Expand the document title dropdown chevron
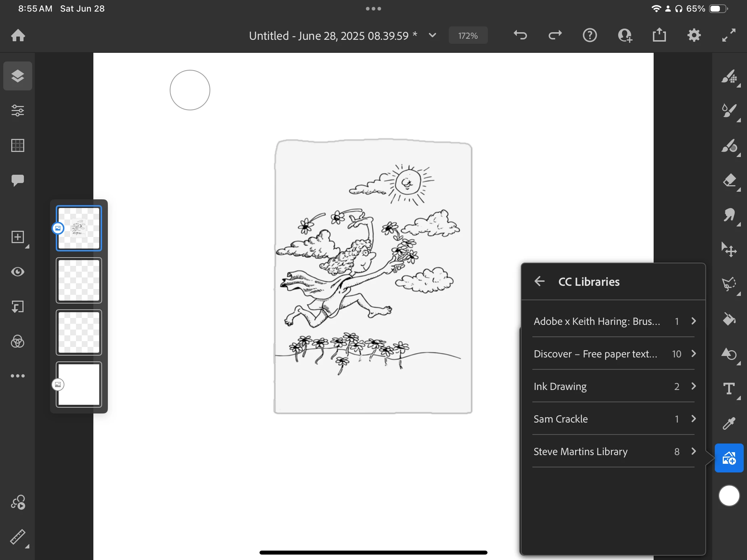 tap(432, 35)
